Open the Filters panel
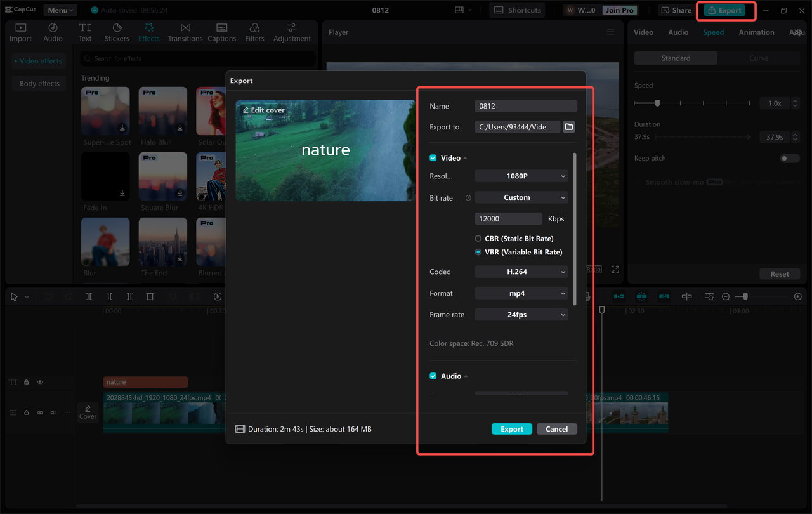This screenshot has height=514, width=812. point(254,32)
